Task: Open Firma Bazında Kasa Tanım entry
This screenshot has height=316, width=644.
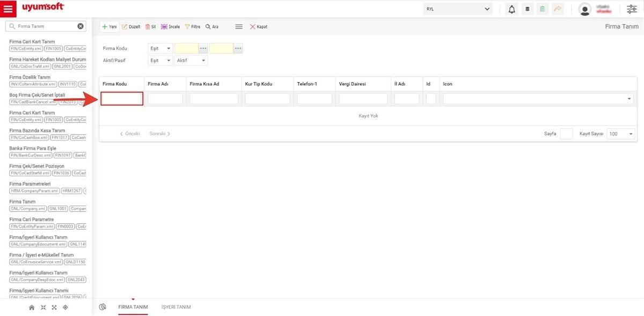Action: [x=37, y=130]
